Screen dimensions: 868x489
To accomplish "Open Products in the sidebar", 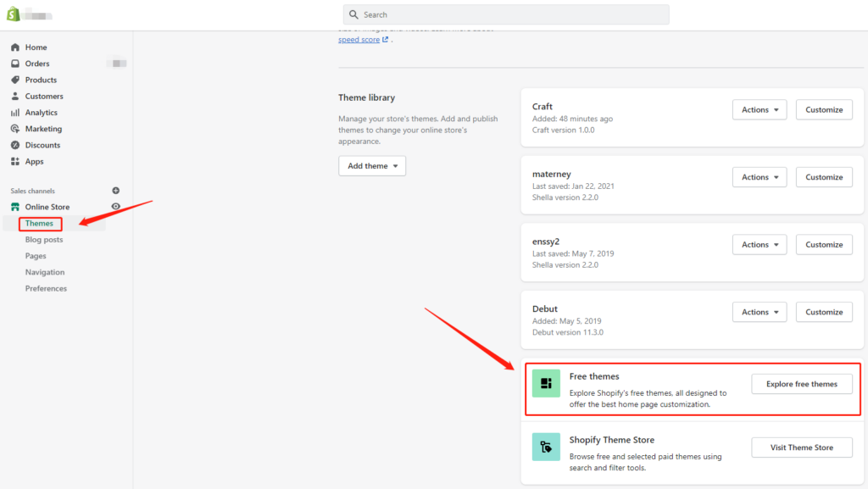I will [x=41, y=80].
